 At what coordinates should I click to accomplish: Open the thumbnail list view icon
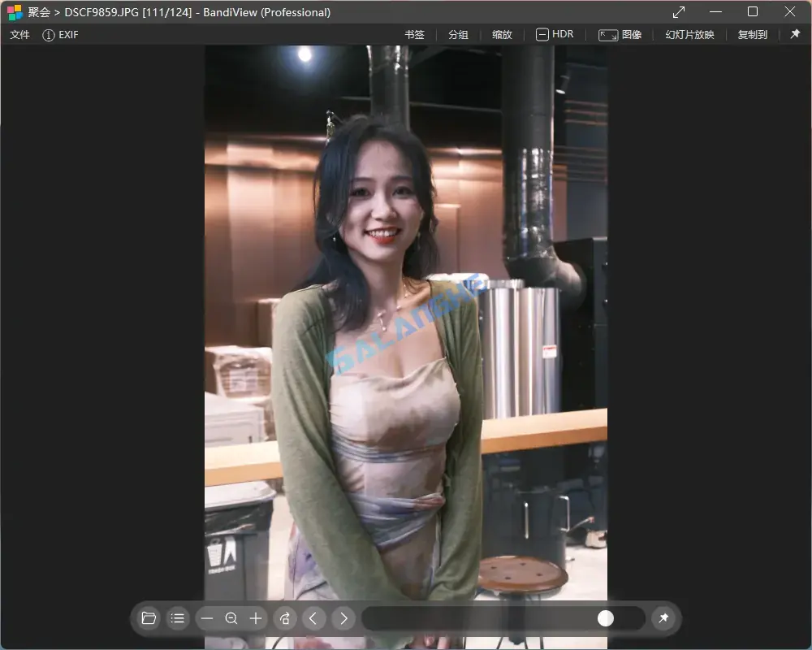coord(178,618)
